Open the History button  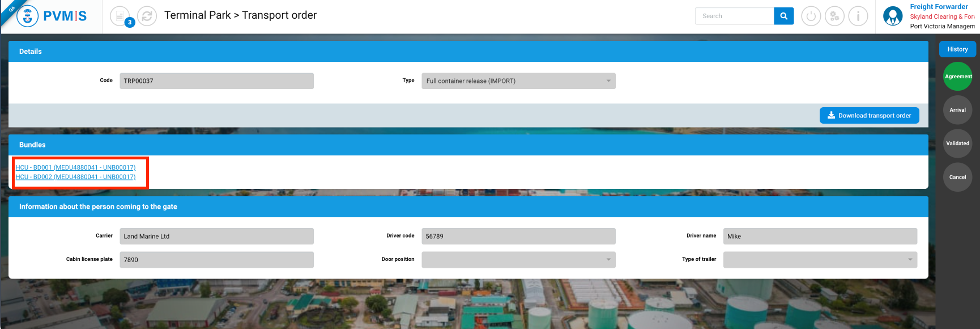[x=957, y=49]
